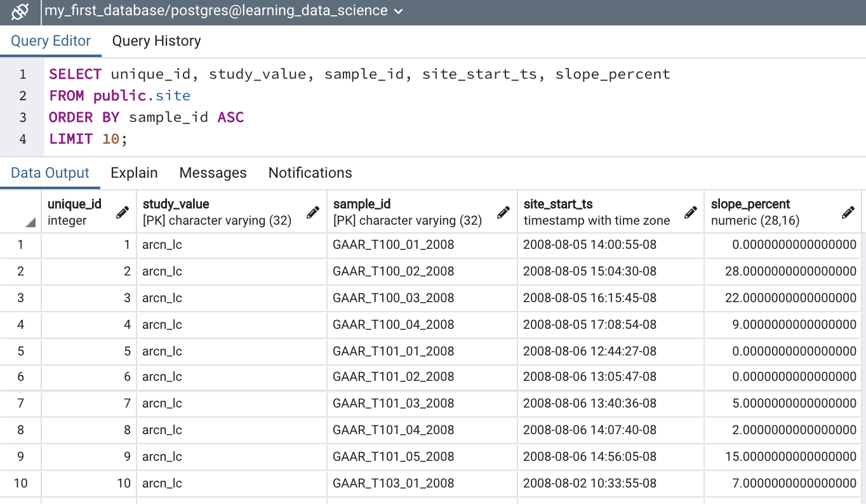The width and height of the screenshot is (866, 504).
Task: Click select-all triangle in grid corner
Action: [30, 222]
